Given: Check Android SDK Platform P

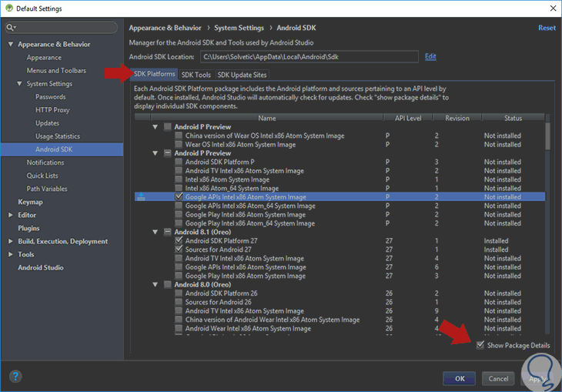Looking at the screenshot, I should [x=179, y=162].
